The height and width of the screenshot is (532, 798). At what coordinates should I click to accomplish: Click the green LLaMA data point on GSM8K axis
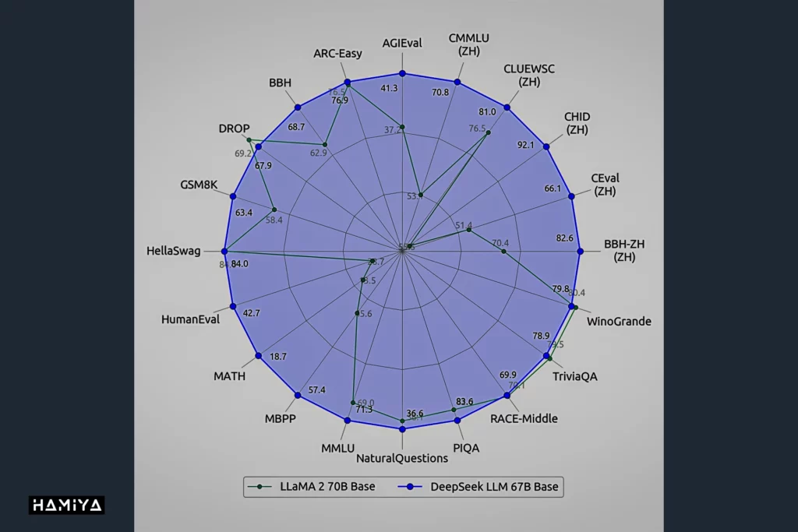click(x=274, y=210)
